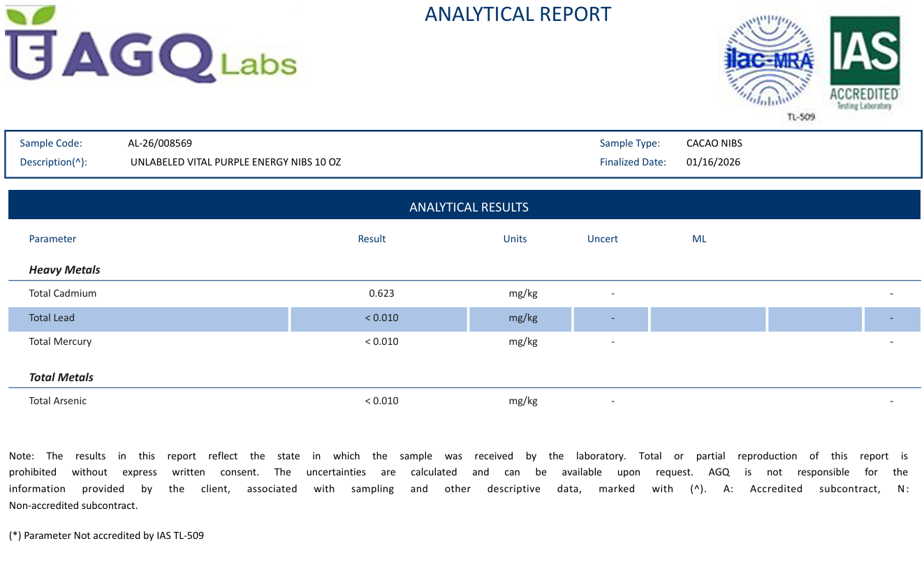Click the Parameter column header
This screenshot has width=924, height=562.
pyautogui.click(x=52, y=239)
